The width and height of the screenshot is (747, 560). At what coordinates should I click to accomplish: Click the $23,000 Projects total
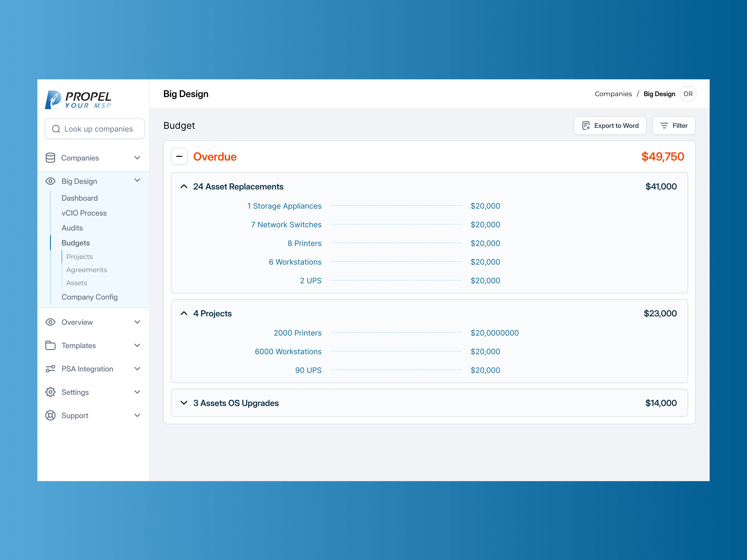pos(660,313)
